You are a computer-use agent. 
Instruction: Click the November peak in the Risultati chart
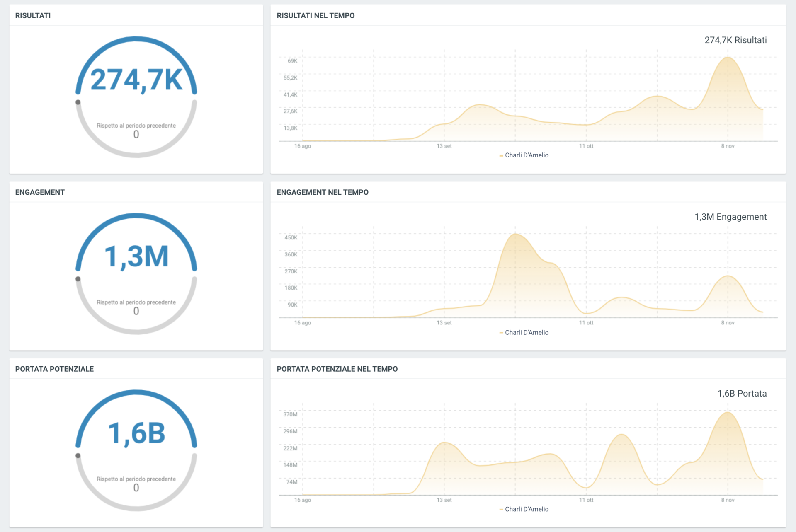click(728, 58)
